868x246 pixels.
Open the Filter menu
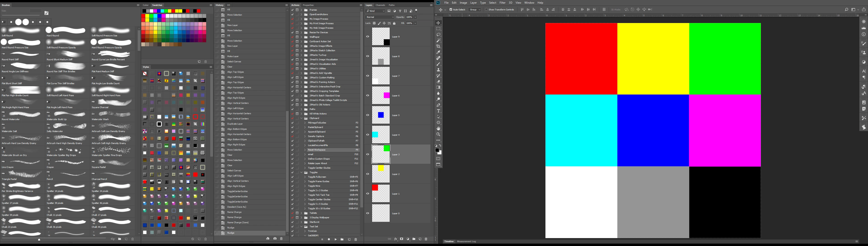click(502, 3)
